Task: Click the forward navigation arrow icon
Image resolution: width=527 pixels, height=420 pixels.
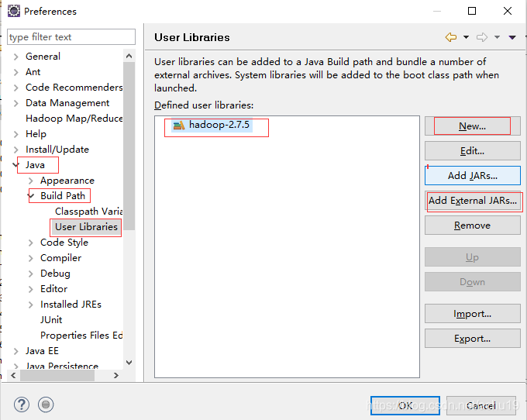Action: [482, 37]
